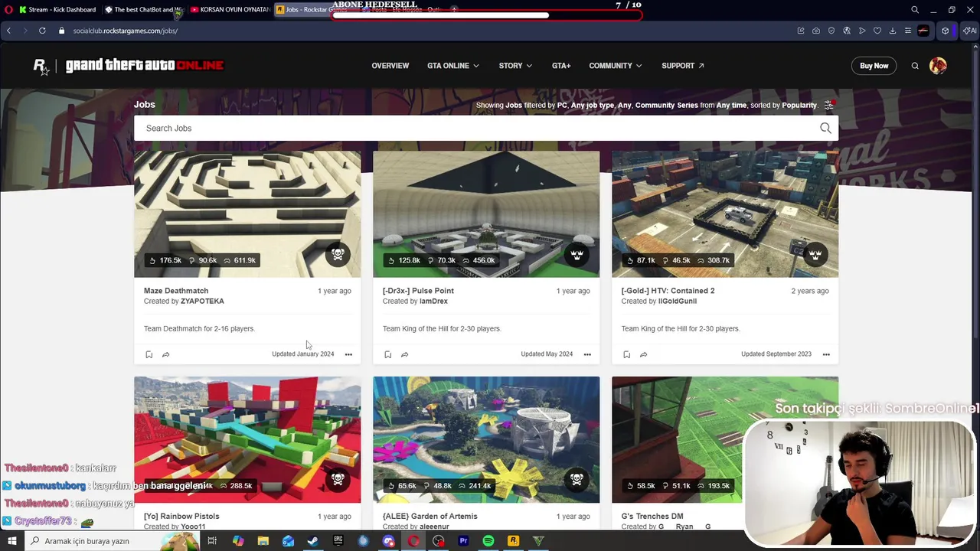Open more options for Maze Deathmatch

click(x=348, y=354)
